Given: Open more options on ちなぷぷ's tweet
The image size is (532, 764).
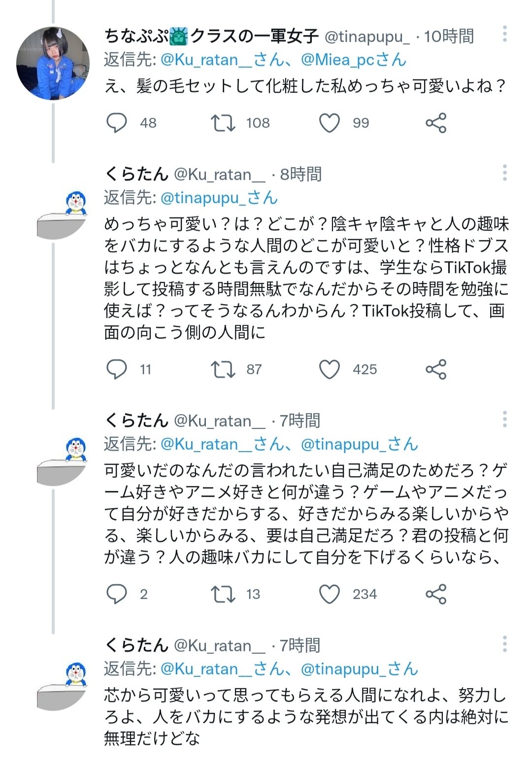Looking at the screenshot, I should pos(504,34).
